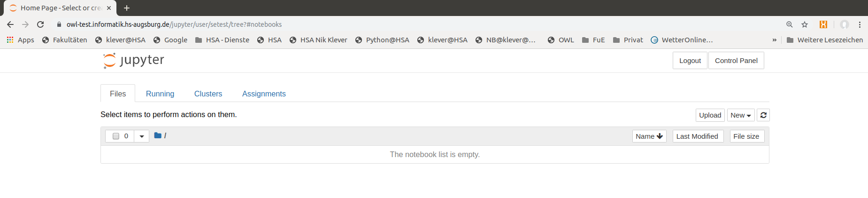868x198 pixels.
Task: Open the browser zoom indicator icon
Action: click(790, 24)
